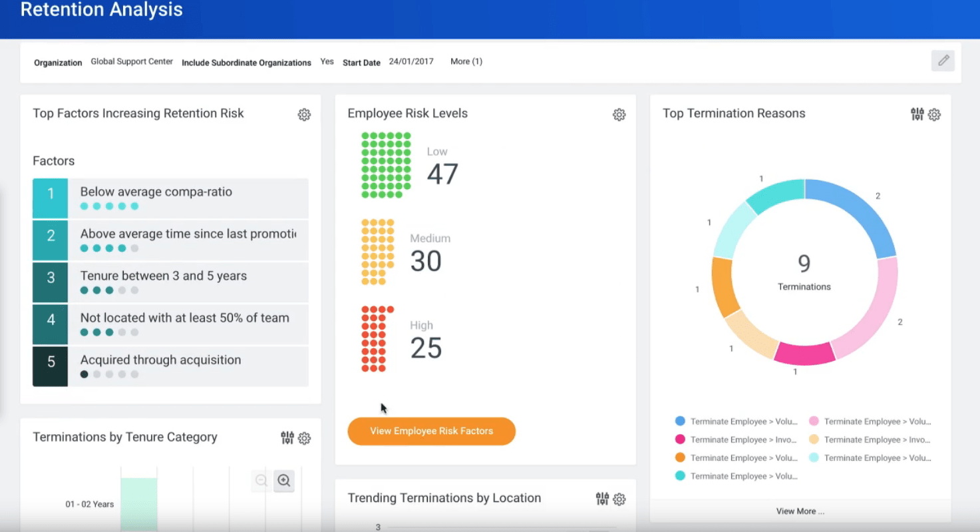Click View More under termination legend

click(x=800, y=511)
